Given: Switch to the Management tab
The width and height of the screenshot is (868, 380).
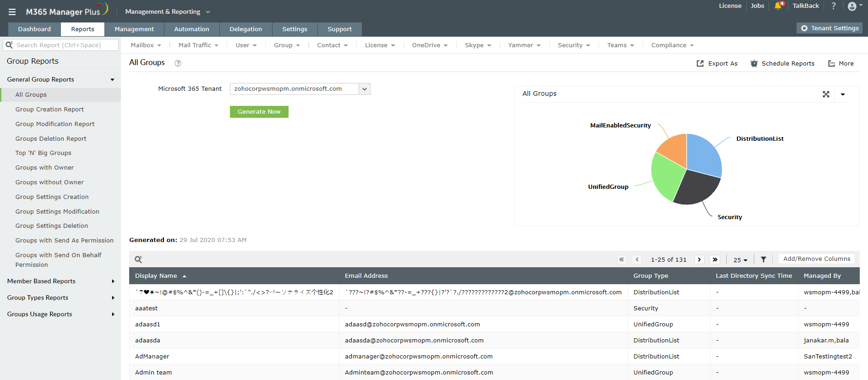Looking at the screenshot, I should click(134, 29).
